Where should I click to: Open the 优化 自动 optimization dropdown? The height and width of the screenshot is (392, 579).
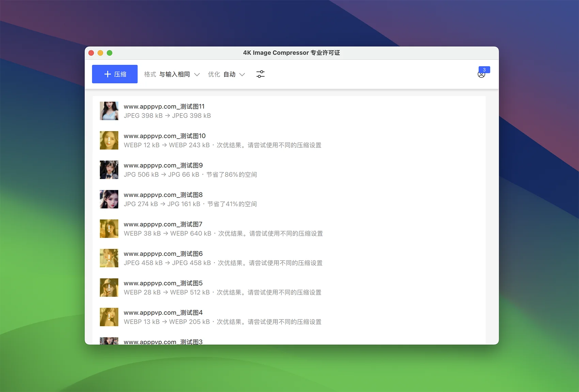click(226, 74)
